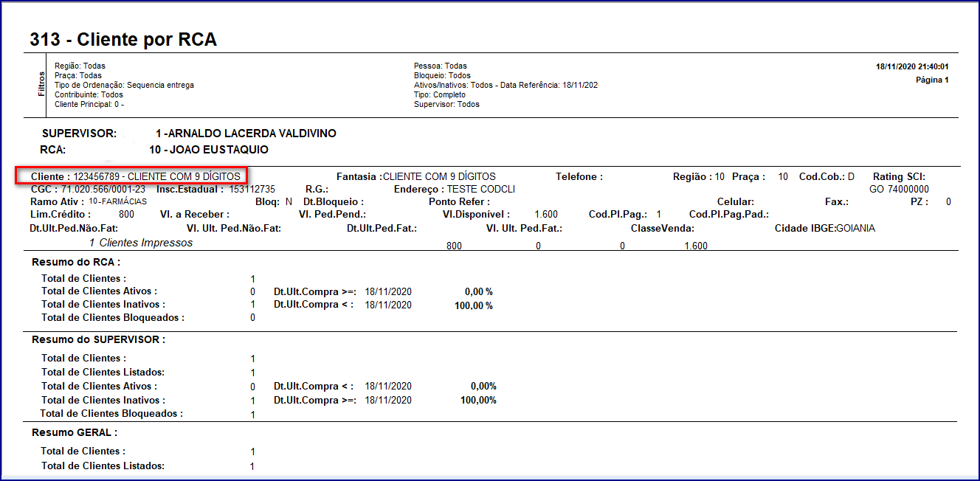Select '1 Clientes Impressos' summary line
The height and width of the screenshot is (481, 980).
tap(141, 243)
